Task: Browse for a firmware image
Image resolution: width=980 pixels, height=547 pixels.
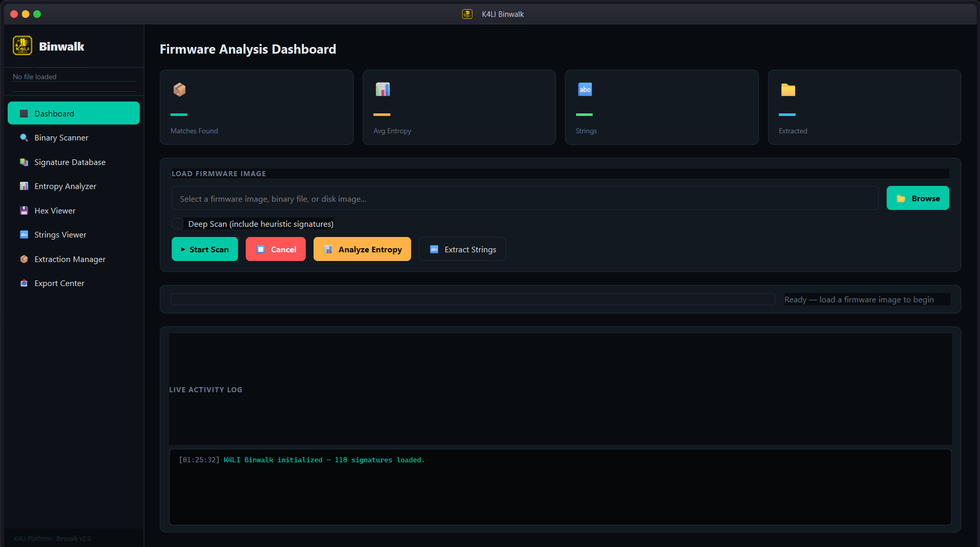Action: pyautogui.click(x=918, y=198)
